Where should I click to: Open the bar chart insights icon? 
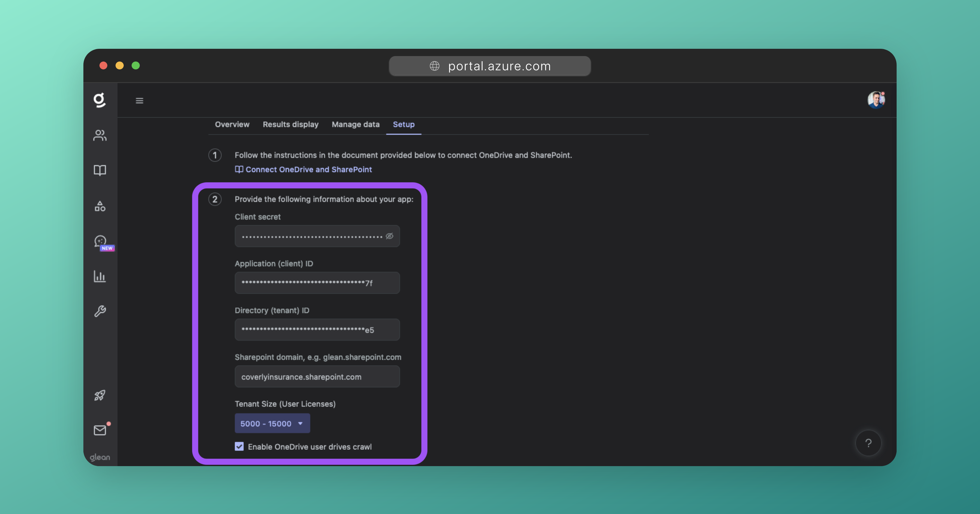100,276
